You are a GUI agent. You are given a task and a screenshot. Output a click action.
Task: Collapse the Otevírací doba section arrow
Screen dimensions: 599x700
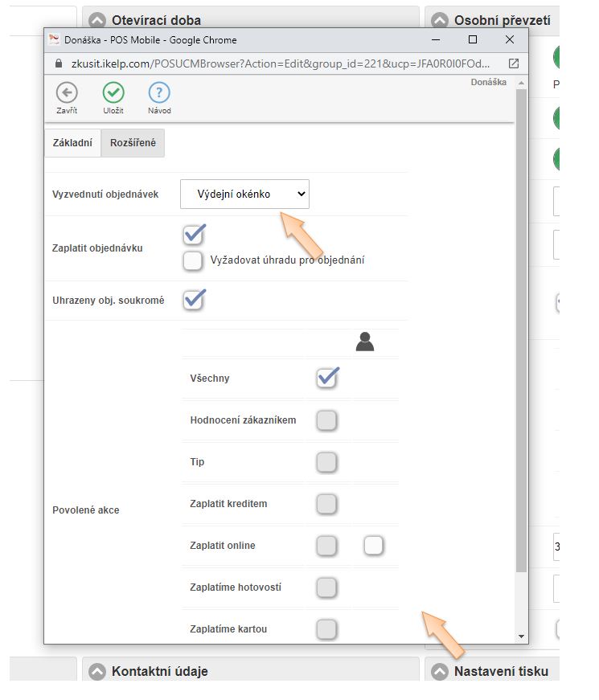[x=97, y=20]
